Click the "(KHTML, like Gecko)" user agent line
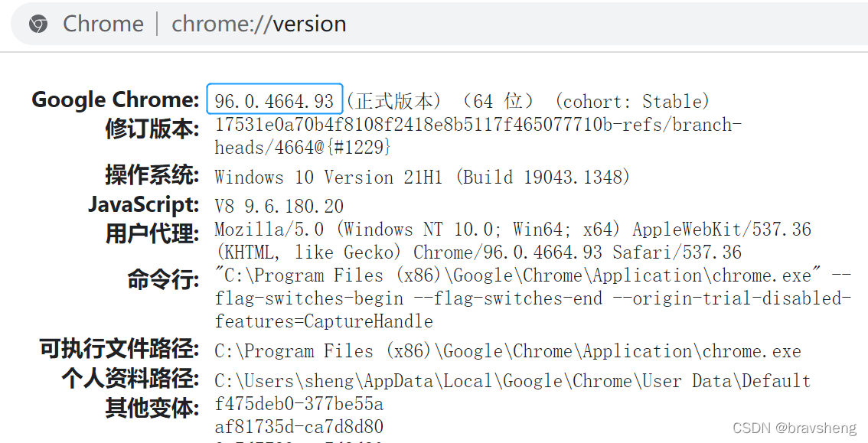Image resolution: width=868 pixels, height=443 pixels. coord(478,252)
